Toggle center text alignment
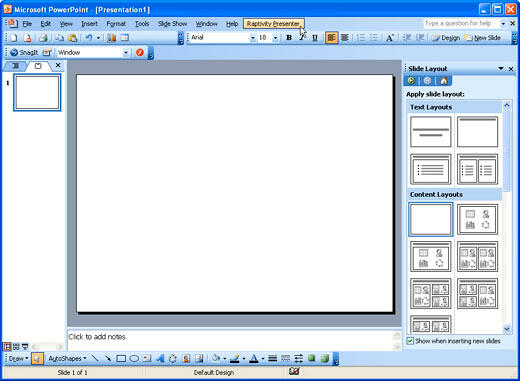The height and width of the screenshot is (381, 520). click(x=344, y=38)
